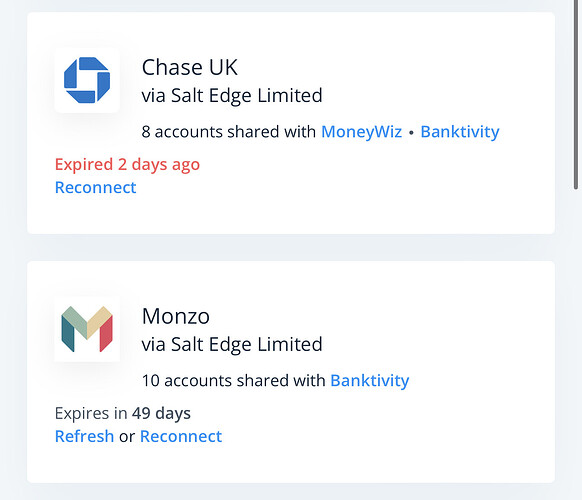Click the red "Expired 2 days ago" status
Viewport: 582px width, 500px height.
[x=127, y=164]
